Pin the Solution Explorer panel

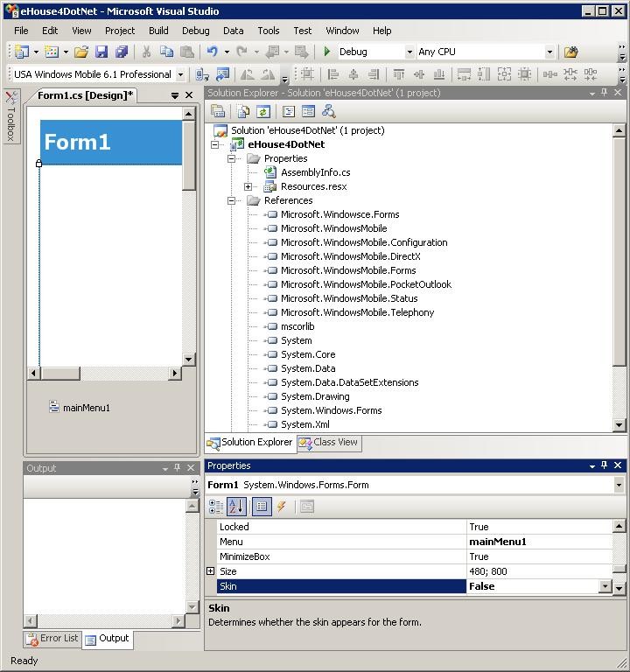click(x=605, y=93)
